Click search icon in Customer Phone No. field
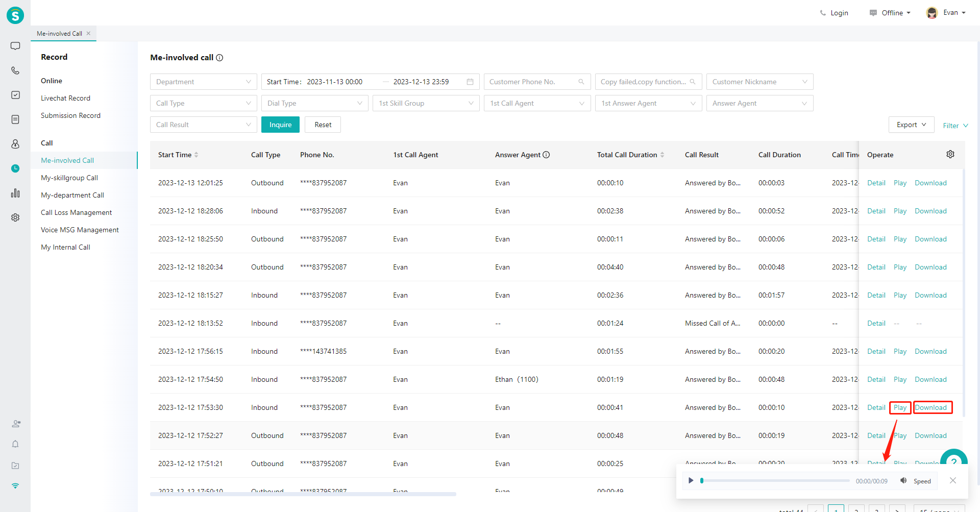Image resolution: width=980 pixels, height=512 pixels. [581, 82]
